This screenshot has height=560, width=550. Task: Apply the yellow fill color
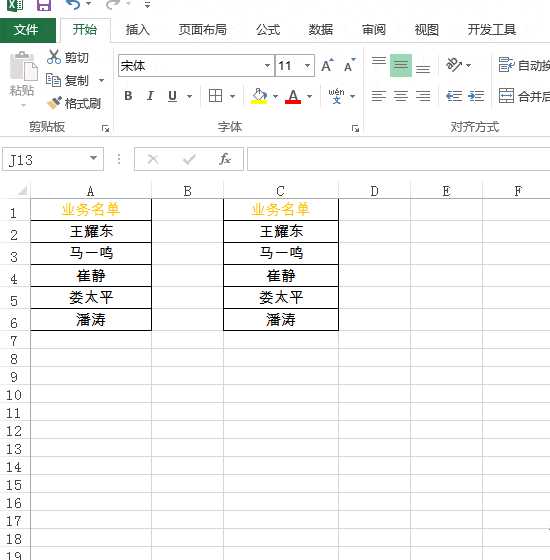pyautogui.click(x=259, y=96)
